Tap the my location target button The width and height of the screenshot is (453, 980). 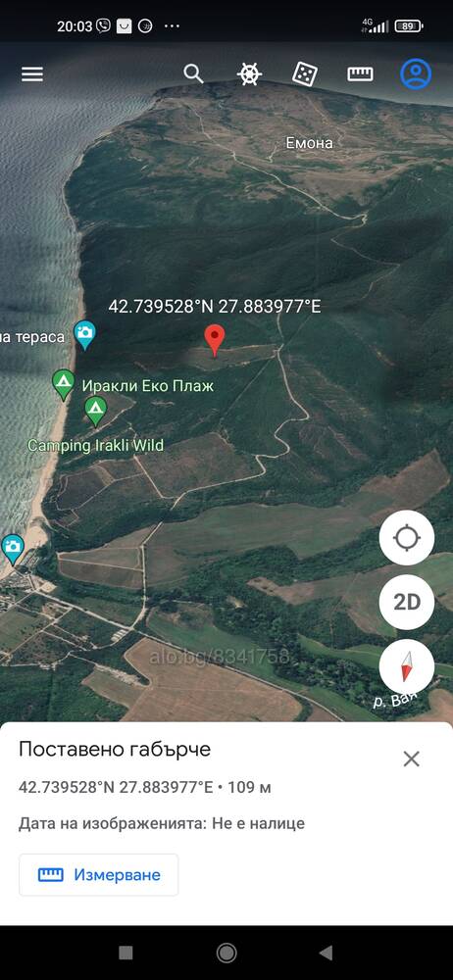[407, 537]
